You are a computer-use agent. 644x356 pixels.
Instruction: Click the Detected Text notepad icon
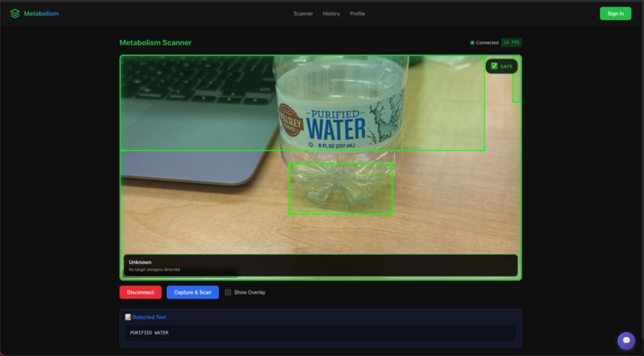pyautogui.click(x=128, y=317)
